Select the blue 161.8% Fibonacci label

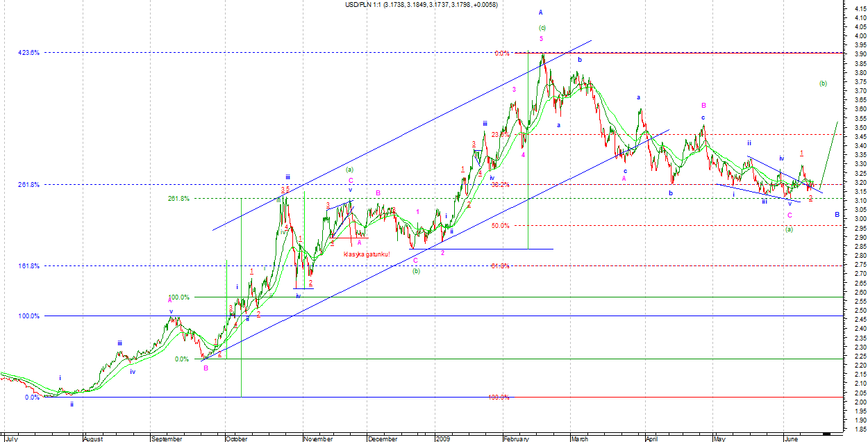pyautogui.click(x=28, y=266)
